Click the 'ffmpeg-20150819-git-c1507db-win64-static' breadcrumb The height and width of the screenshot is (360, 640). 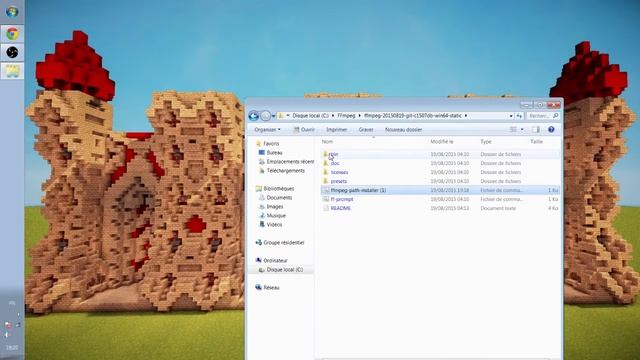(x=413, y=116)
